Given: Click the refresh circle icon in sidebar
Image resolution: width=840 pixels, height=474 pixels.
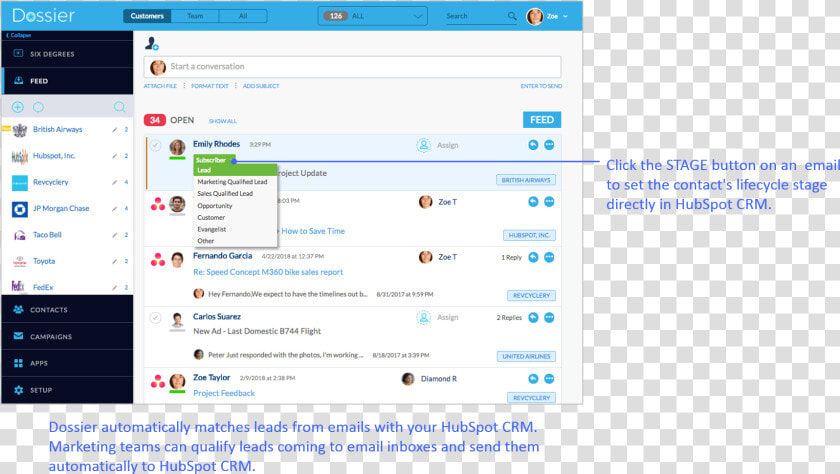Looking at the screenshot, I should 38,107.
